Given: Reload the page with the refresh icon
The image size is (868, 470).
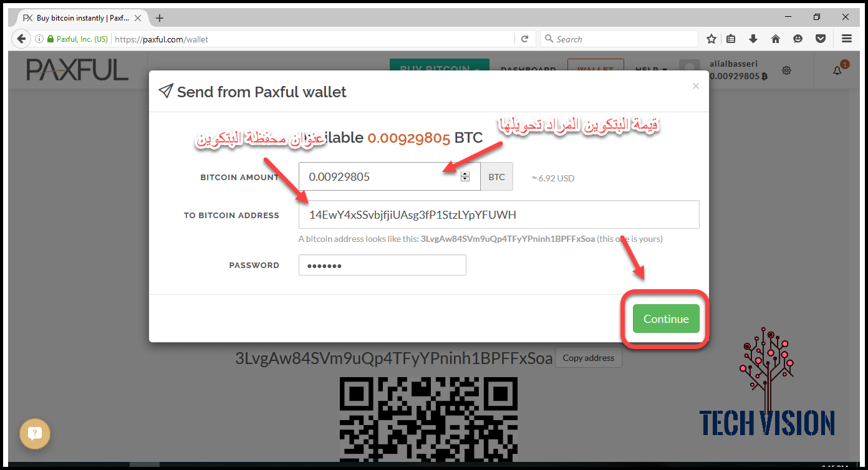Looking at the screenshot, I should (x=525, y=39).
